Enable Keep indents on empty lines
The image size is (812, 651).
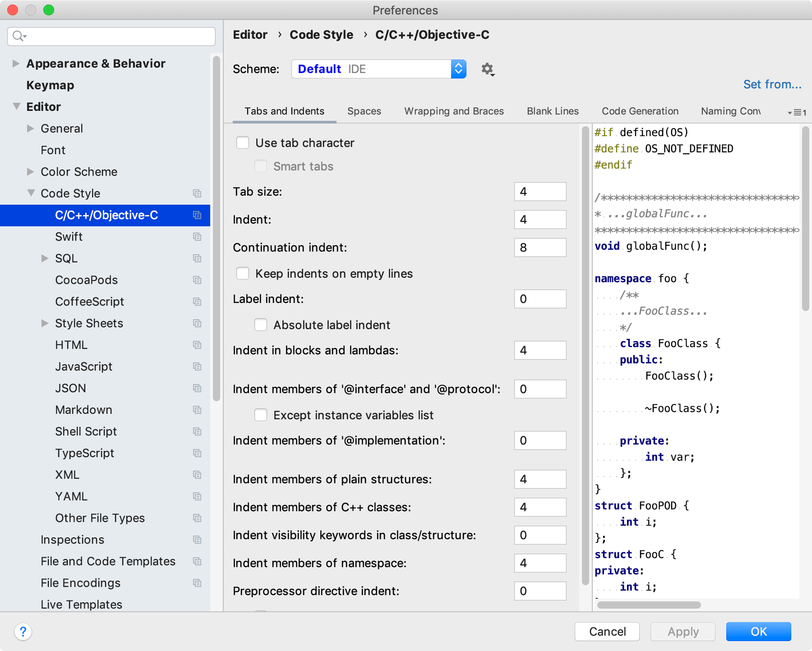pos(243,274)
